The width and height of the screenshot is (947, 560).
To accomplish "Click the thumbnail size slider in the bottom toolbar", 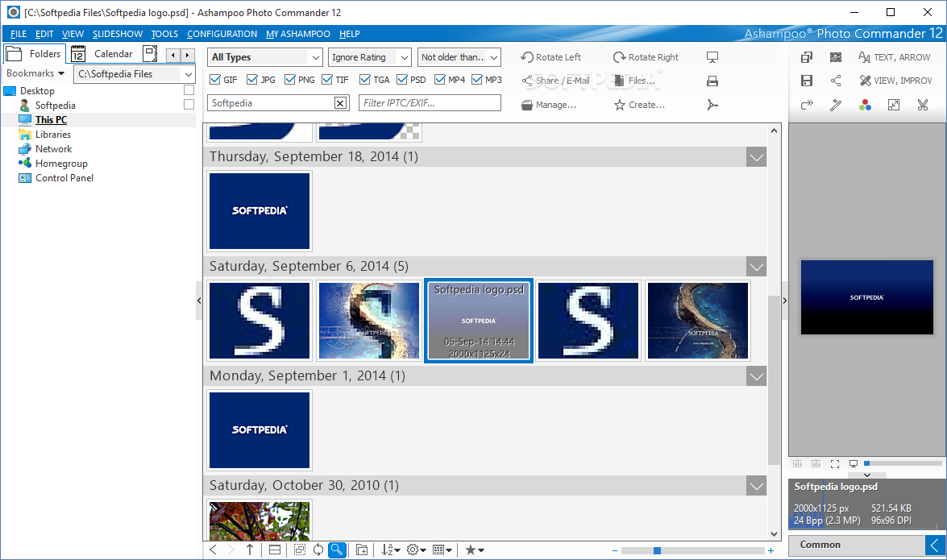I will tap(693, 550).
